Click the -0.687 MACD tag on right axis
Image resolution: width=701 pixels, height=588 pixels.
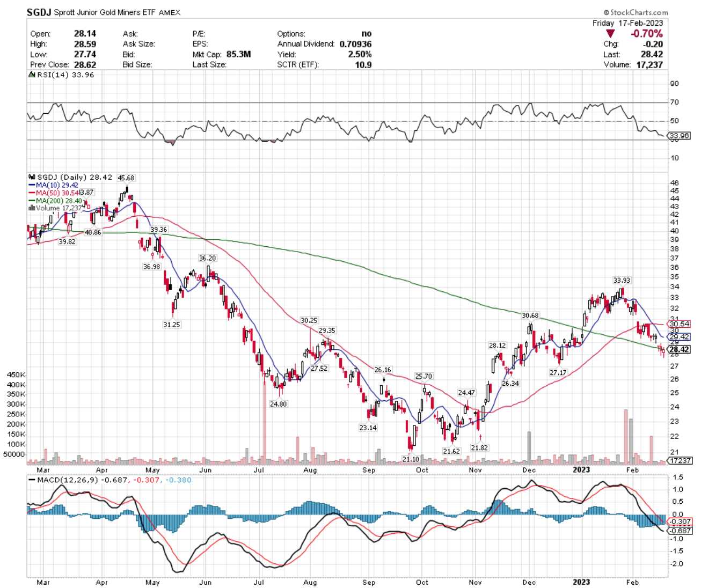(x=681, y=531)
